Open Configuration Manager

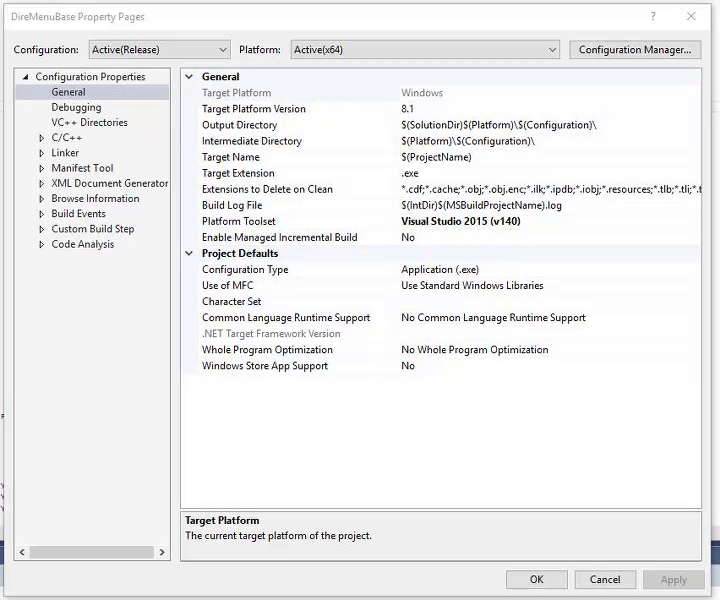coord(634,49)
